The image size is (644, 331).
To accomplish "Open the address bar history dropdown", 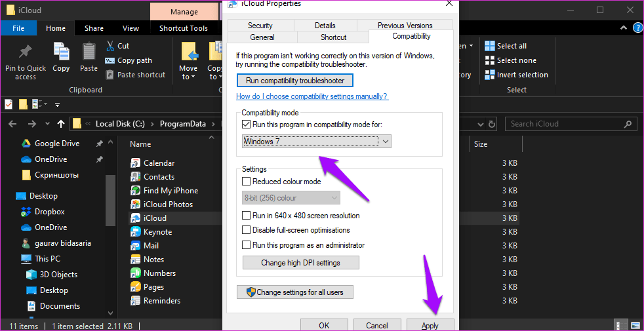I will click(480, 124).
